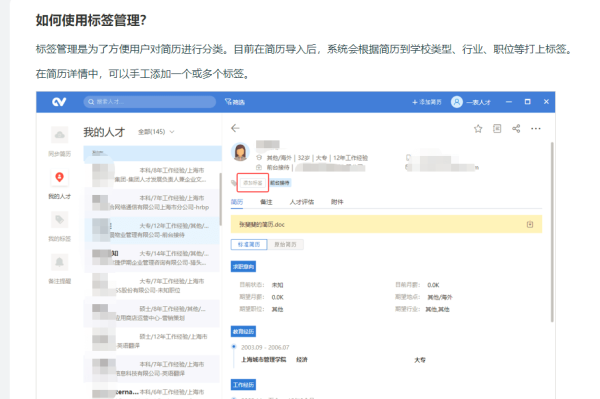Close the CV app window
Image resolution: width=600 pixels, height=399 pixels.
click(x=546, y=102)
